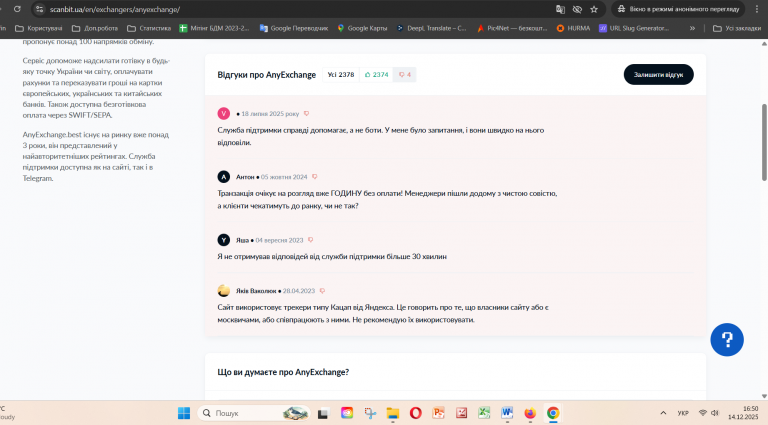Click Яків Ваколюк avatar image
Screen dimensions: 768x425
[223, 291]
